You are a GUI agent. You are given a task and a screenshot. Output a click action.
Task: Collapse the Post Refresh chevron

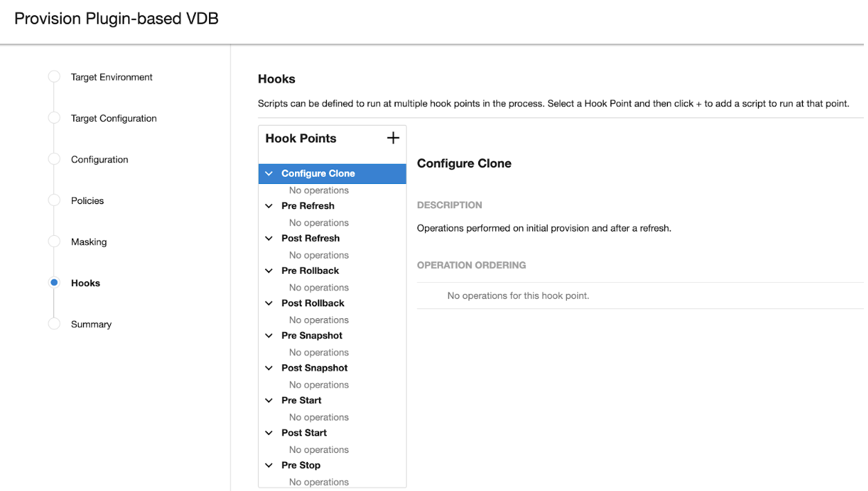click(269, 239)
